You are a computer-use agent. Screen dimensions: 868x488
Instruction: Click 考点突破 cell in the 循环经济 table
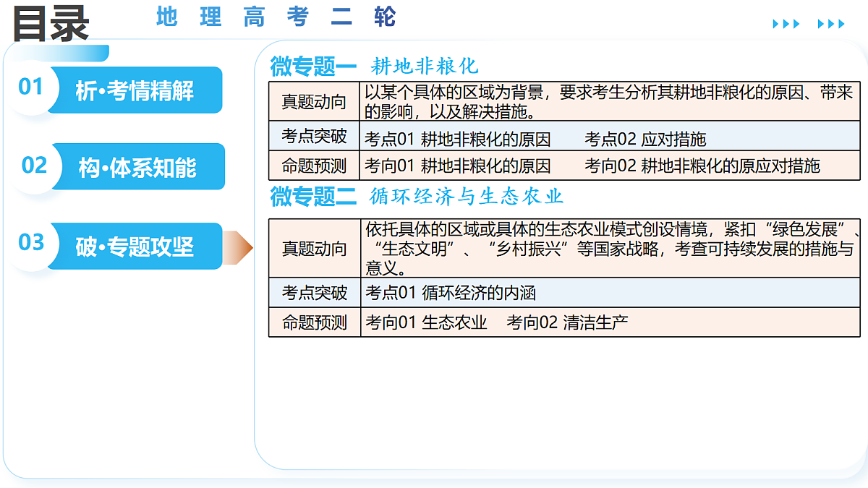[x=315, y=293]
